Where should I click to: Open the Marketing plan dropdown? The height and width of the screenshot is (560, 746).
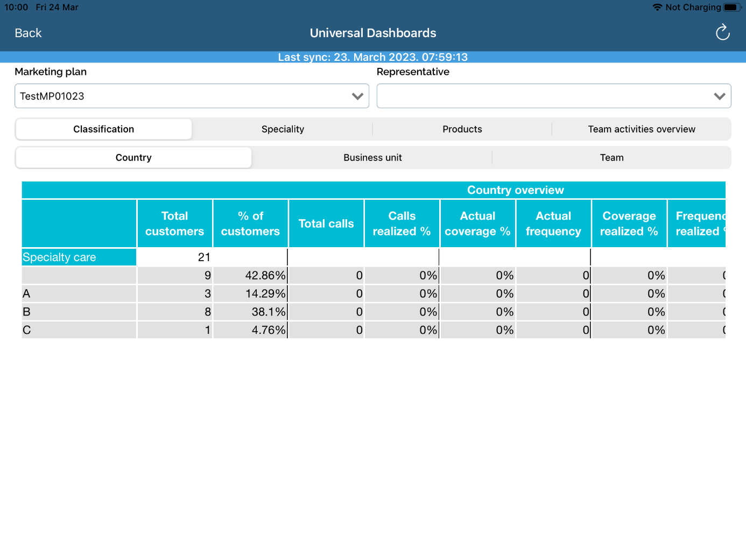(x=192, y=96)
